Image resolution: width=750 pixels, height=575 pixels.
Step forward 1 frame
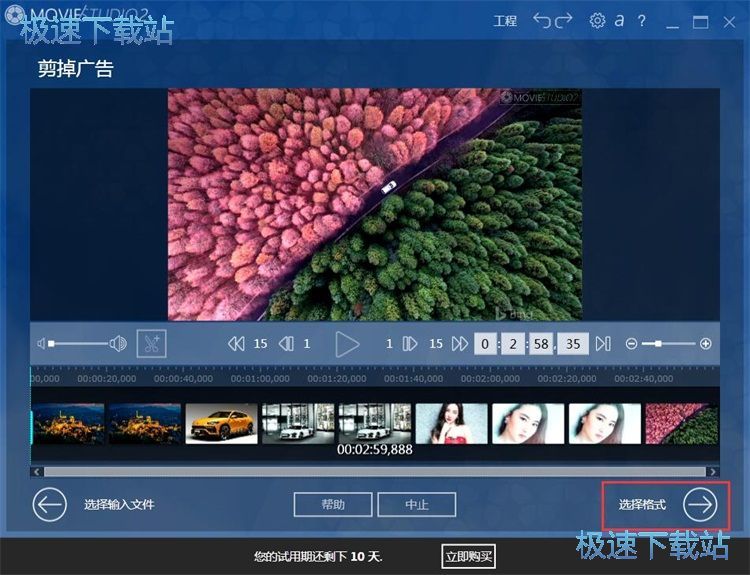410,343
